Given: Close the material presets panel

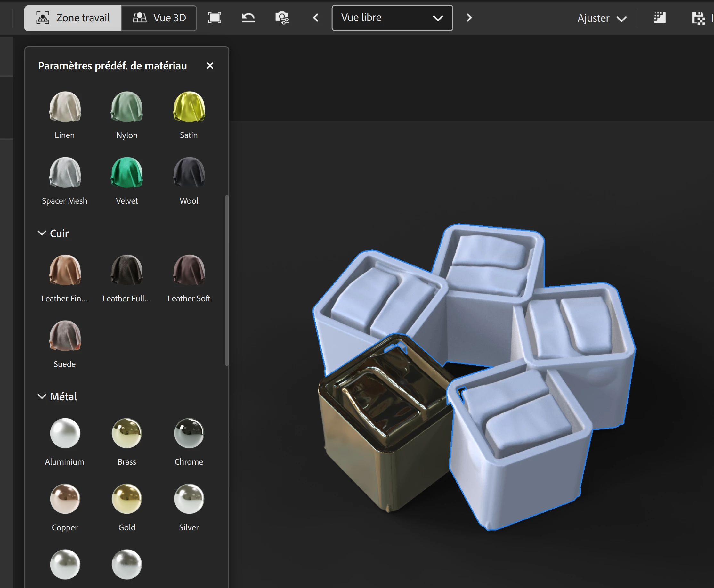Looking at the screenshot, I should coord(210,66).
